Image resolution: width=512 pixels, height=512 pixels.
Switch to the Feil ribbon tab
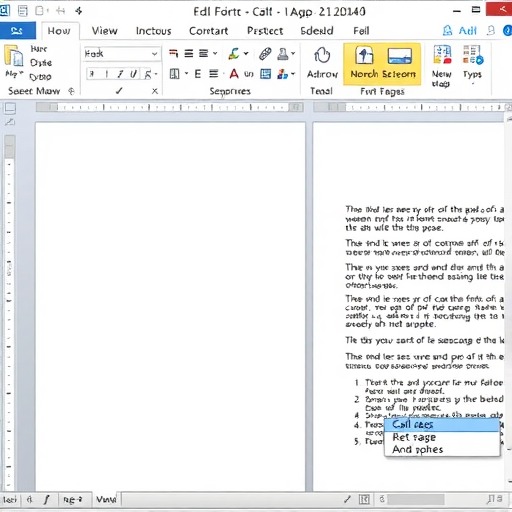pyautogui.click(x=361, y=31)
